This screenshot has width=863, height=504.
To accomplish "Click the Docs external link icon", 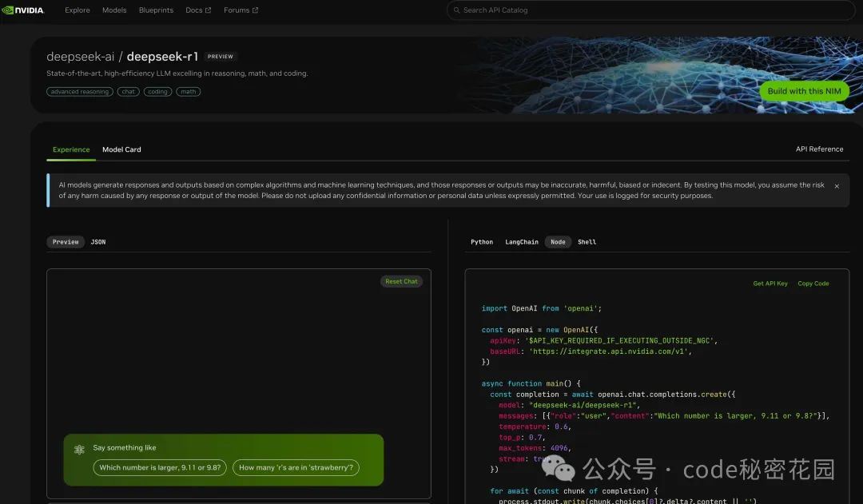I will pos(209,10).
